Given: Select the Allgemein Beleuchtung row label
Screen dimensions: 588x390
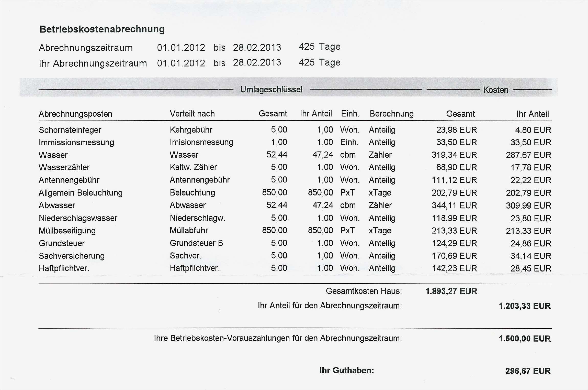Looking at the screenshot, I should [x=81, y=193].
